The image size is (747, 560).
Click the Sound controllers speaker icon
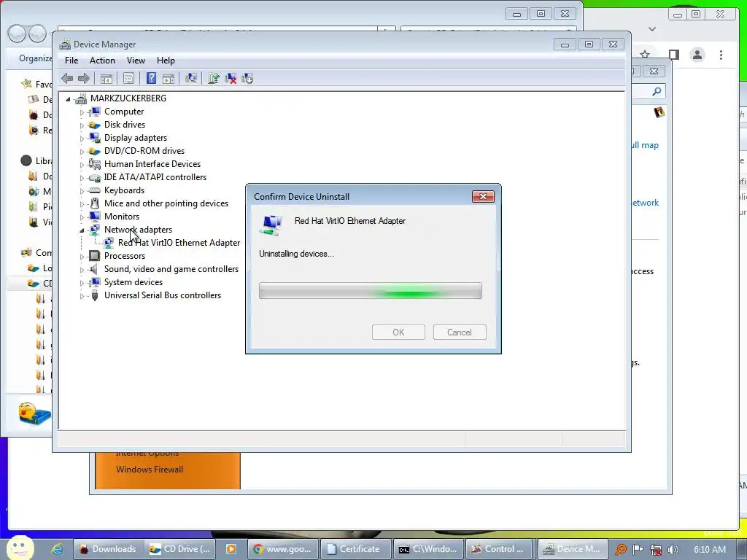coord(94,269)
